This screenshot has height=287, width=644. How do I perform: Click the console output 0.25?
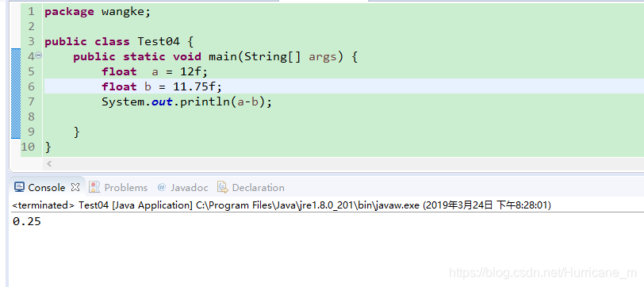27,222
